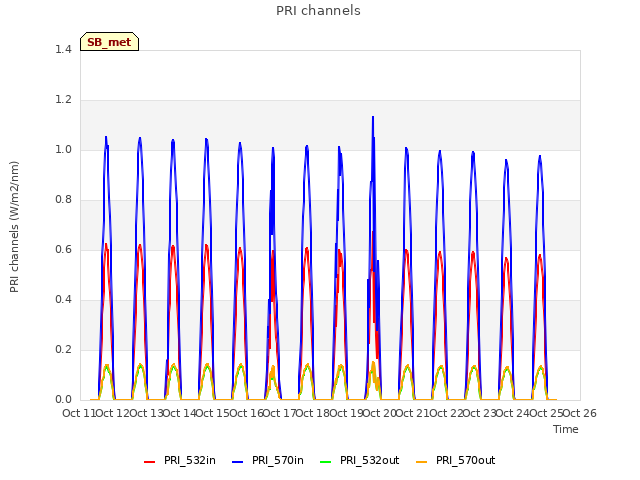Click the 'Oct 24' x-axis tick label
The height and width of the screenshot is (480, 640).
pyautogui.click(x=513, y=413)
